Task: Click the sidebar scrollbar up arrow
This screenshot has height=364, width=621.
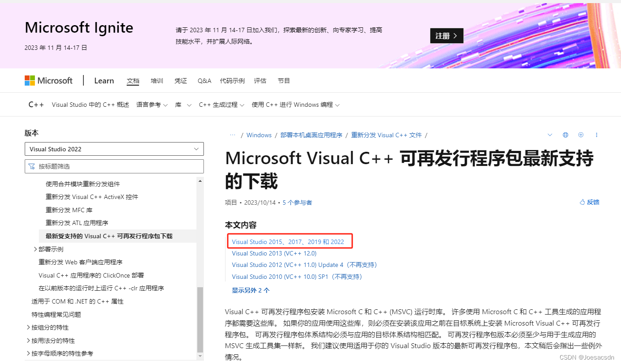Action: 200,180
